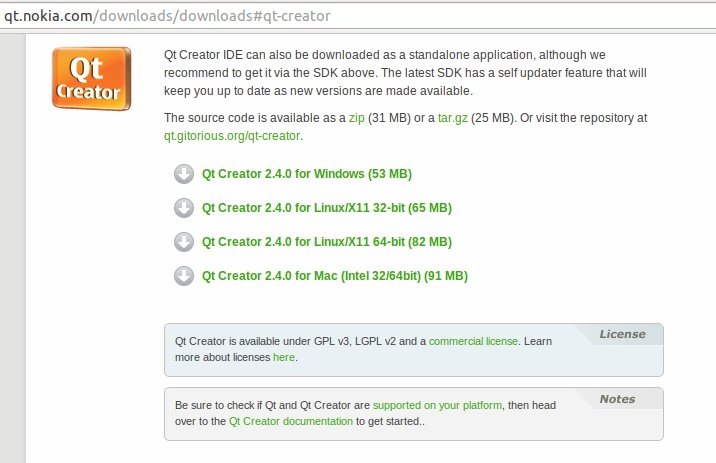Download Qt Creator 2.4.0 Linux/X11 64-bit
716x463 pixels.
tap(326, 242)
